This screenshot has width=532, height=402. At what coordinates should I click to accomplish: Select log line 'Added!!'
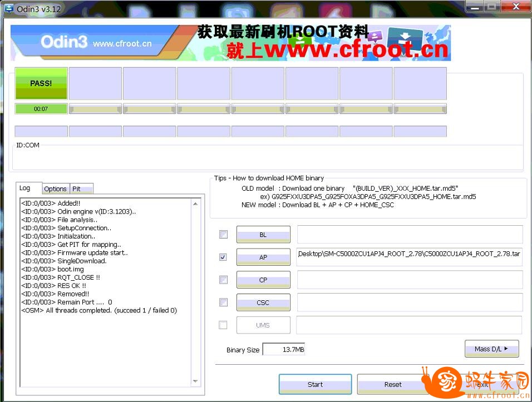51,204
